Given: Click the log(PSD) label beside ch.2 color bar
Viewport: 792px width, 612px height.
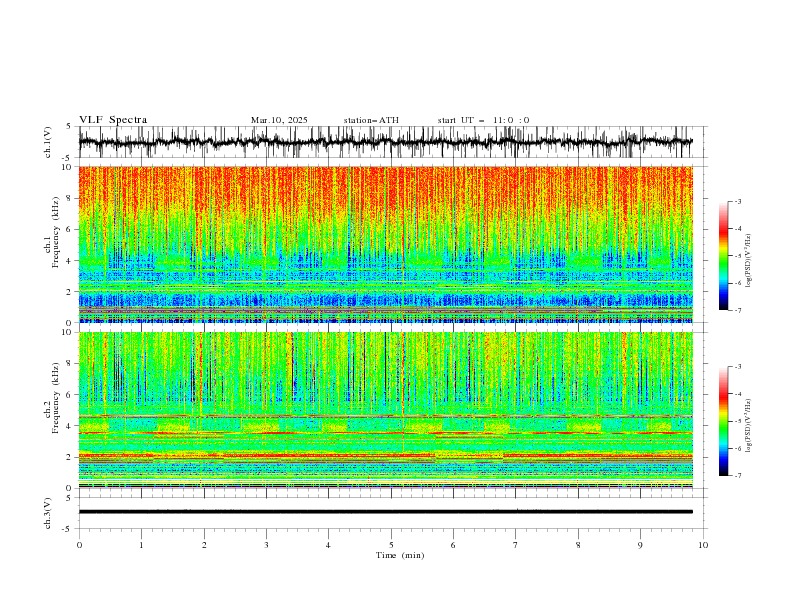Looking at the screenshot, I should click(x=748, y=426).
